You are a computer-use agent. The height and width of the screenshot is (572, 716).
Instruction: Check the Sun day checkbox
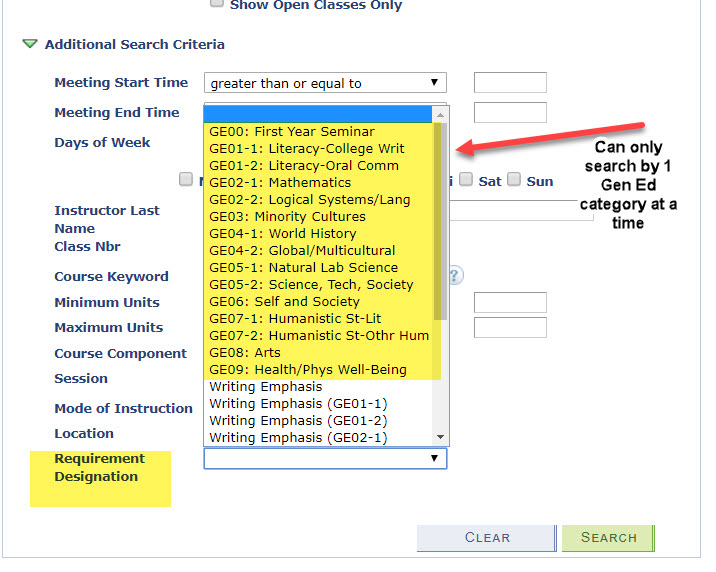[514, 179]
